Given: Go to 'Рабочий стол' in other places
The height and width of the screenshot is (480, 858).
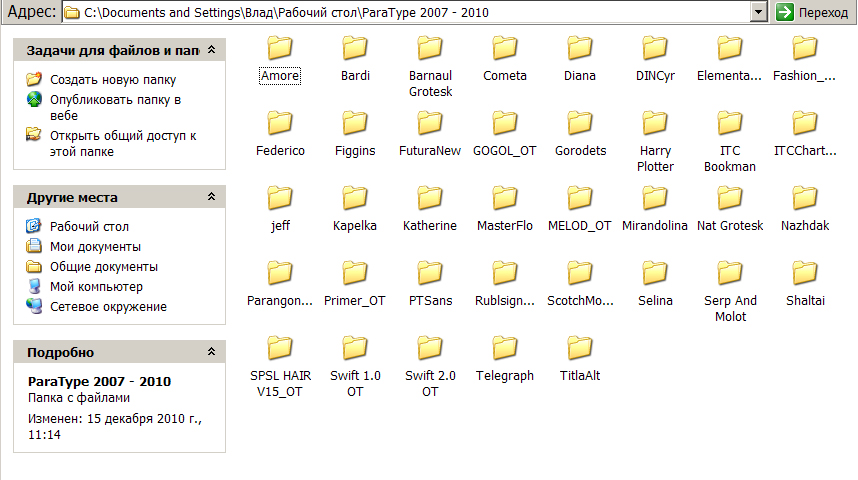Looking at the screenshot, I should (89, 227).
